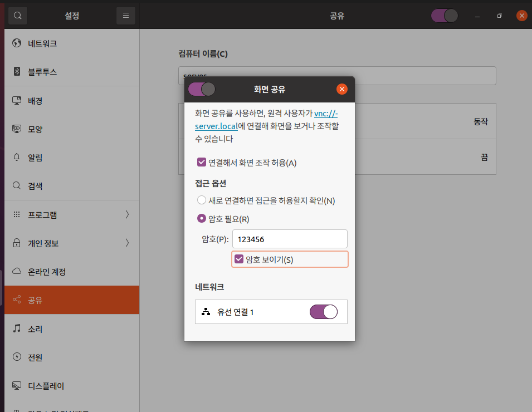
Task: Click the row showing 동작 status
Action: (426, 121)
